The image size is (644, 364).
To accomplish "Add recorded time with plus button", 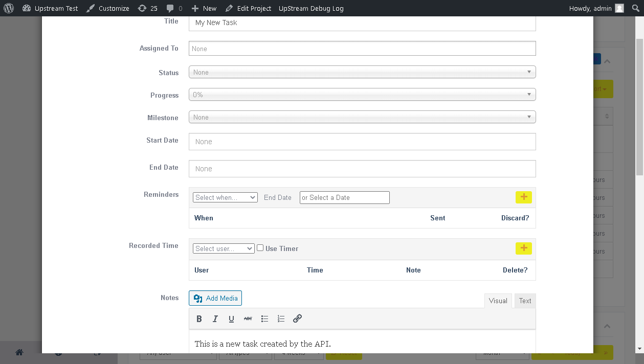I will click(523, 248).
